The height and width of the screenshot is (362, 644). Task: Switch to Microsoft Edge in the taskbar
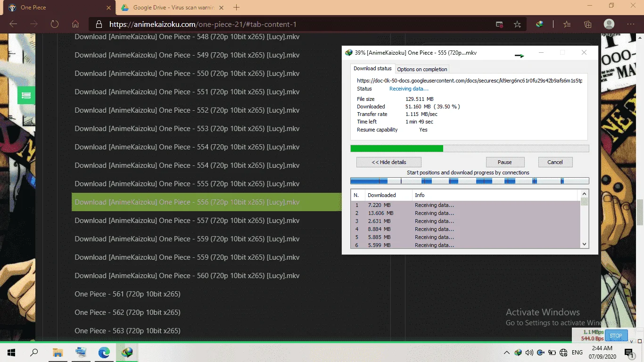[104, 352]
